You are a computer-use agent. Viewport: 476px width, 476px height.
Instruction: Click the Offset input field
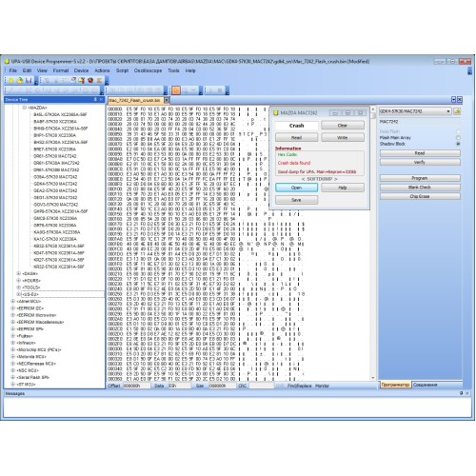(136, 386)
